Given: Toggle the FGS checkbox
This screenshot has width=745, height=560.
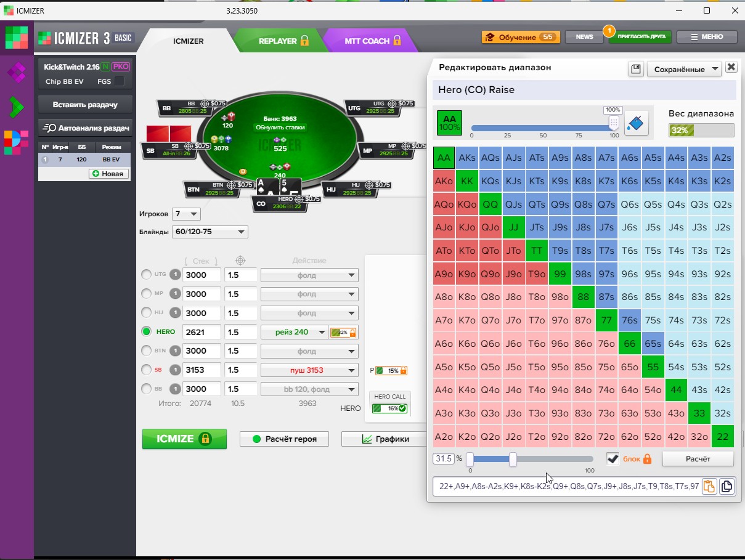Looking at the screenshot, I should pos(120,81).
